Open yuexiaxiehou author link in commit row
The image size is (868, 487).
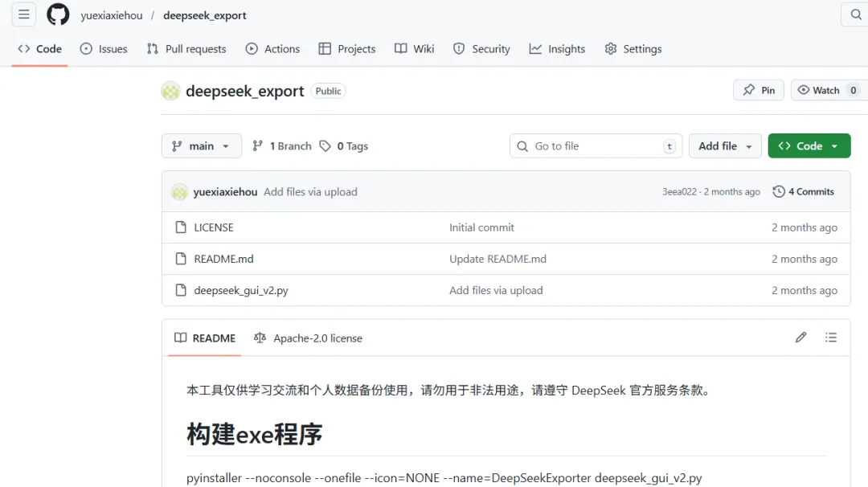click(225, 192)
